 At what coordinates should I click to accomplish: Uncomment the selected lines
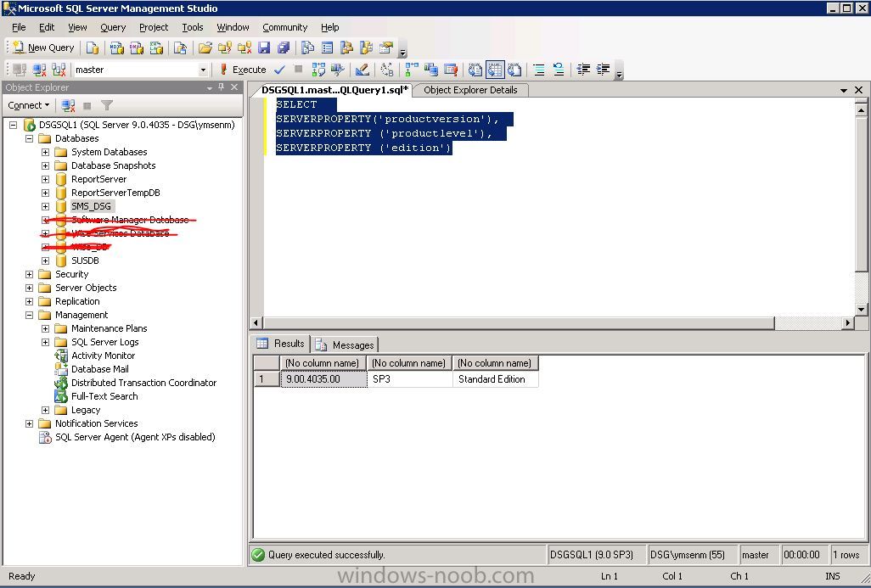coord(559,70)
